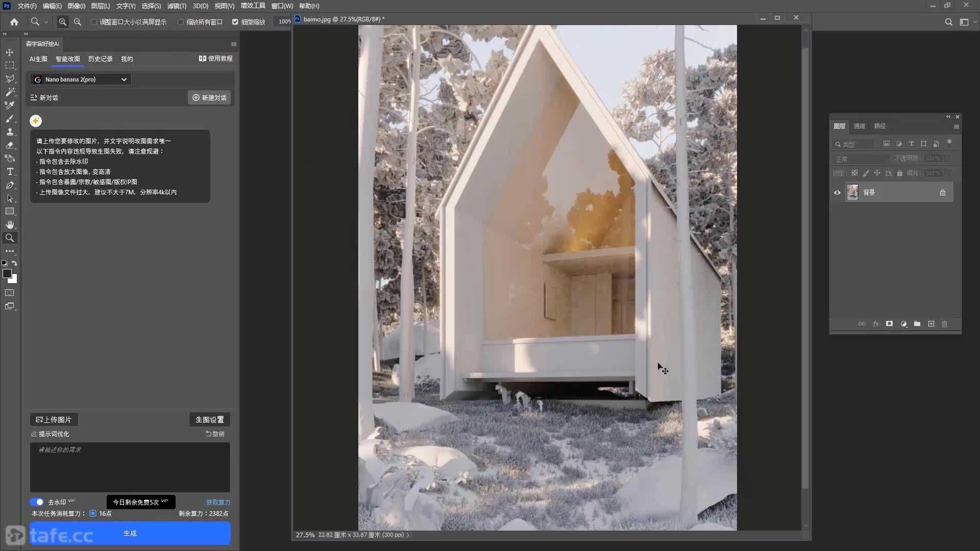Open the 滤镜(T) menu
Image resolution: width=980 pixels, height=551 pixels.
point(177,6)
